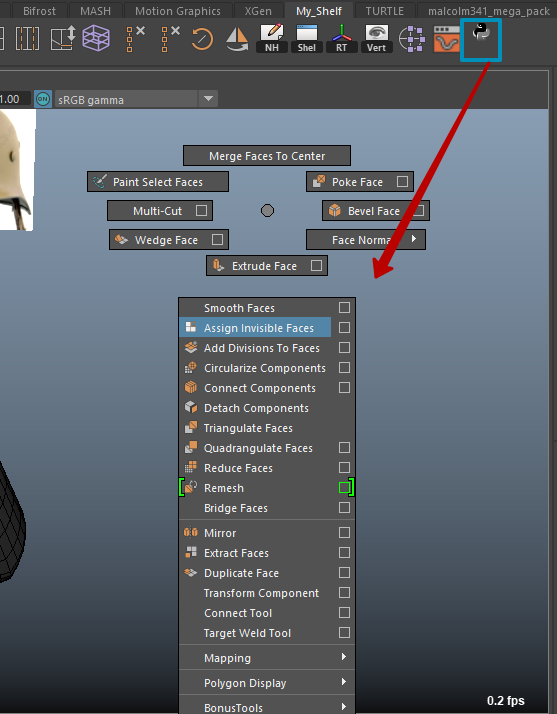Viewport: 557px width, 714px height.
Task: Click the NH notepad shelf button
Action: tap(272, 39)
